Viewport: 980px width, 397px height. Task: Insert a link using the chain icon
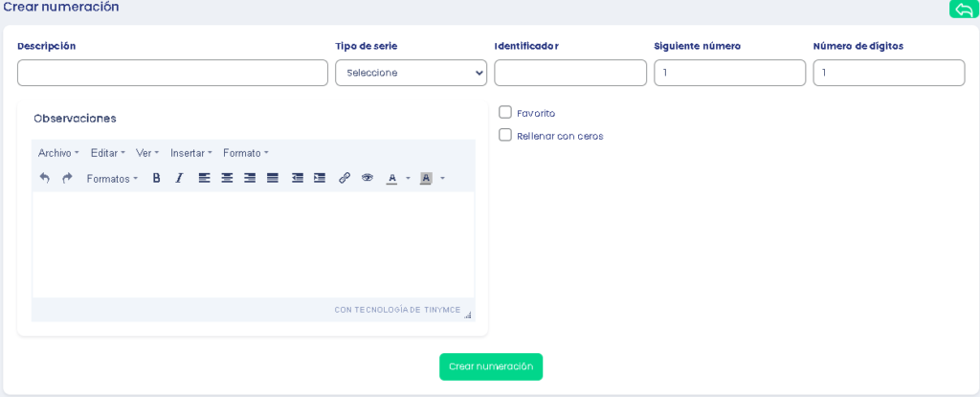tap(345, 178)
